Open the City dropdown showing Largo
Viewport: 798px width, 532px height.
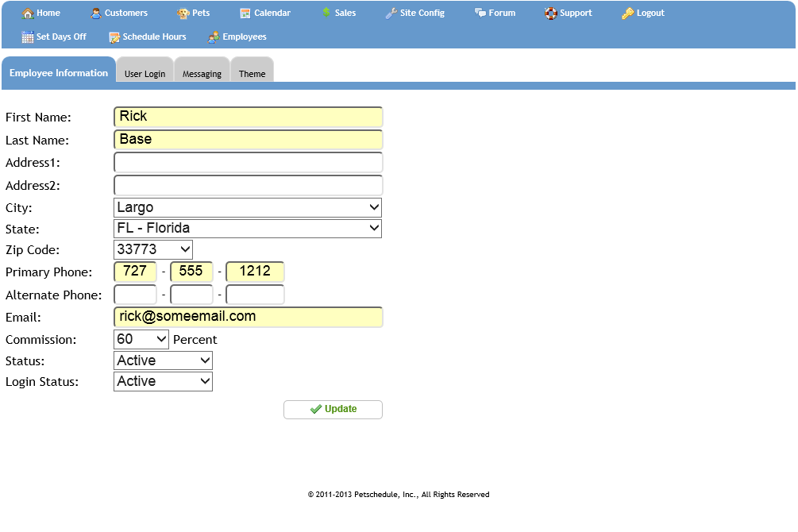[248, 208]
